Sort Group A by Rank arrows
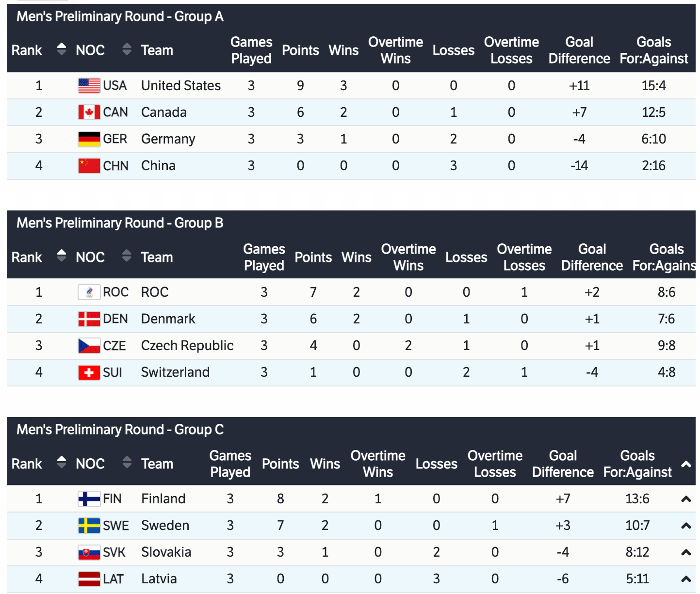700x594 pixels. pyautogui.click(x=61, y=49)
